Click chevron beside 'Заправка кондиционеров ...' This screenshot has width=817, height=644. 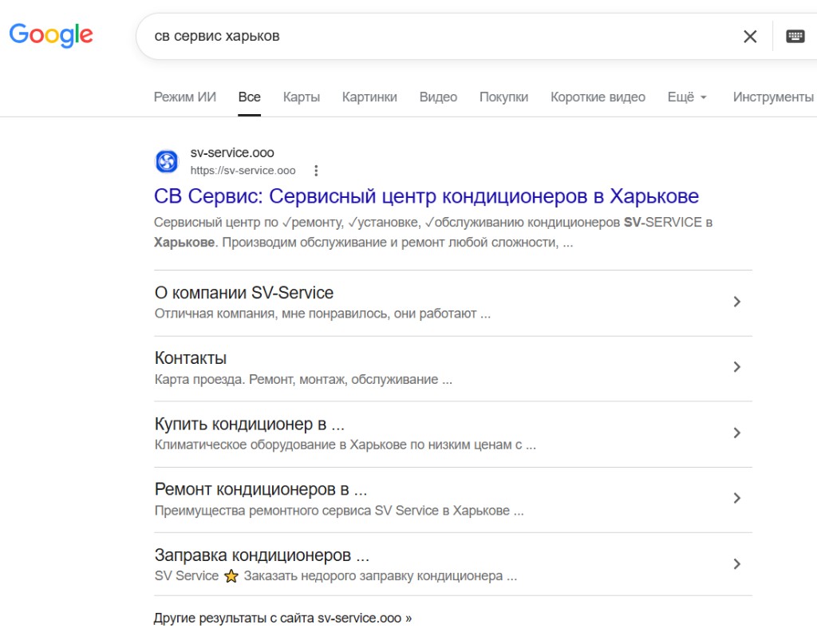coord(736,563)
